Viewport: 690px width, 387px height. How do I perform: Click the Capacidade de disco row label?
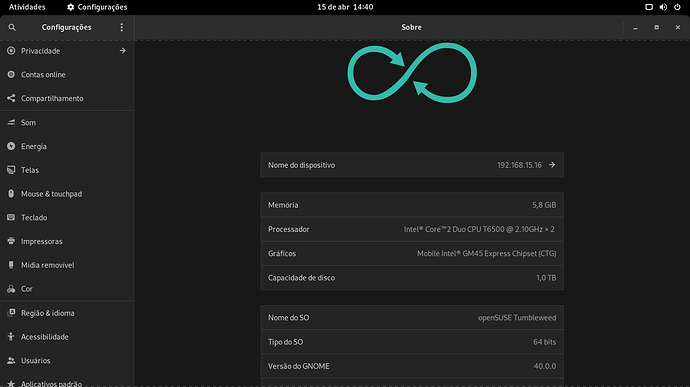click(301, 278)
